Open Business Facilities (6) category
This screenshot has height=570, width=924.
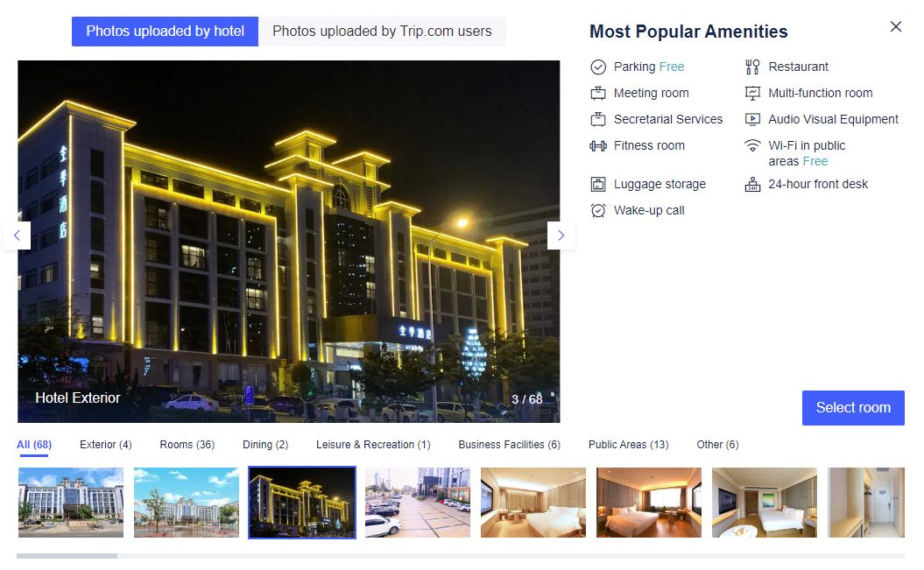pyautogui.click(x=509, y=445)
